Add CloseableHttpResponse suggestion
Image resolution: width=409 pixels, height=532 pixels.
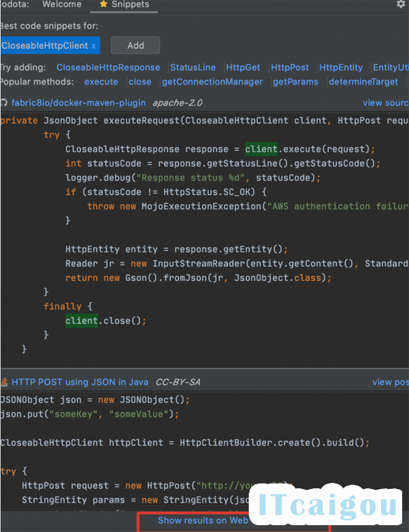(x=108, y=68)
